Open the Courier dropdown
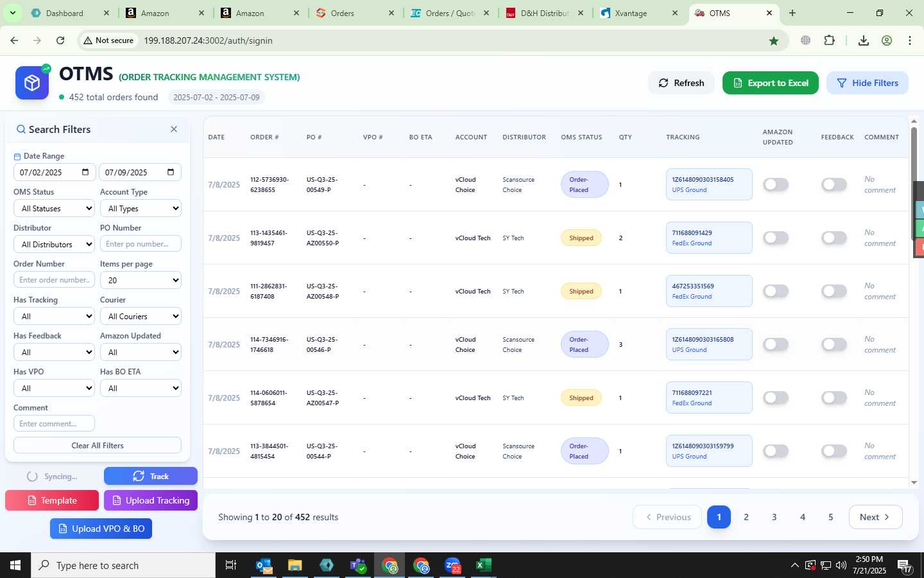924x578 pixels. tap(141, 316)
